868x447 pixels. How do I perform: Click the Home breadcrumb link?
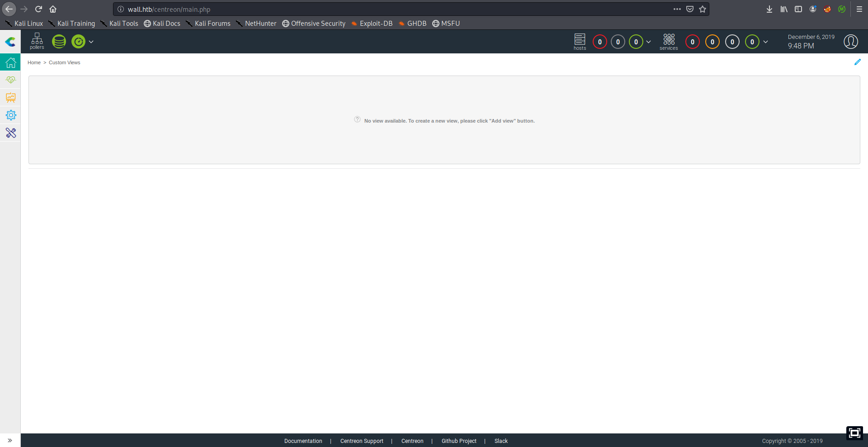34,62
